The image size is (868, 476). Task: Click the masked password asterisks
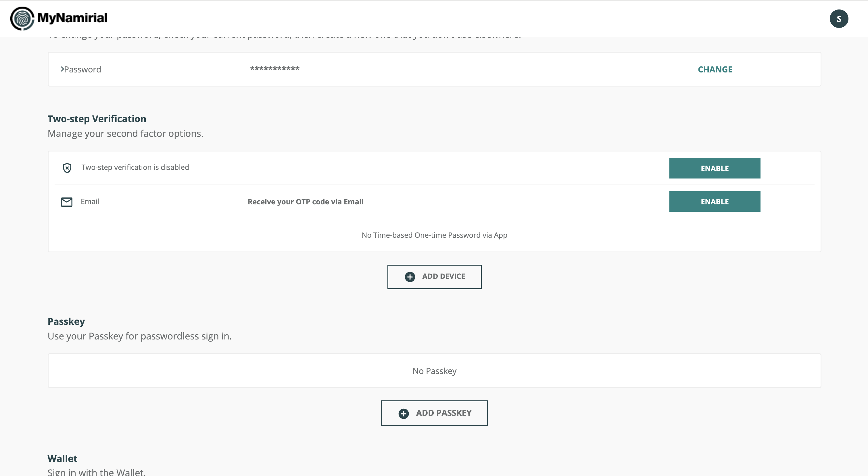274,69
